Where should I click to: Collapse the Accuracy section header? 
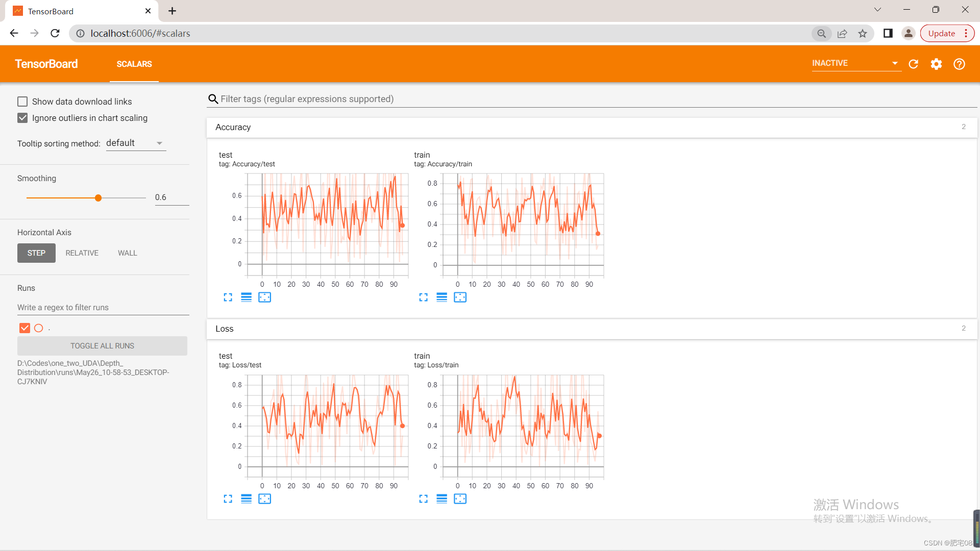pyautogui.click(x=233, y=127)
